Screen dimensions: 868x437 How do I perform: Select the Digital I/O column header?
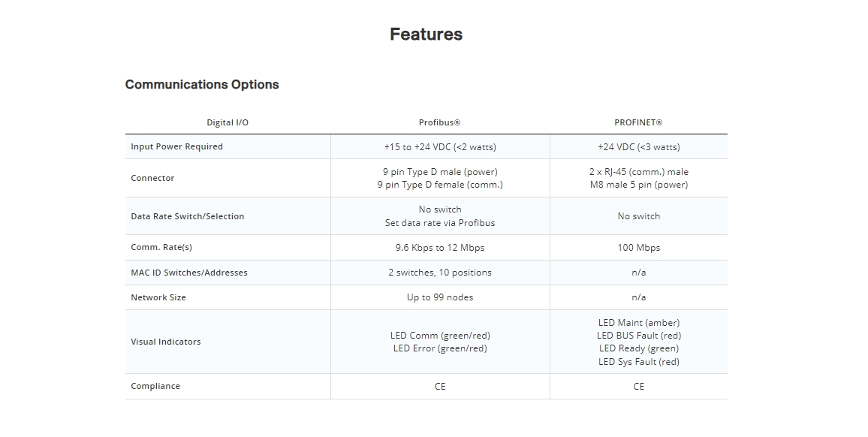pos(228,122)
